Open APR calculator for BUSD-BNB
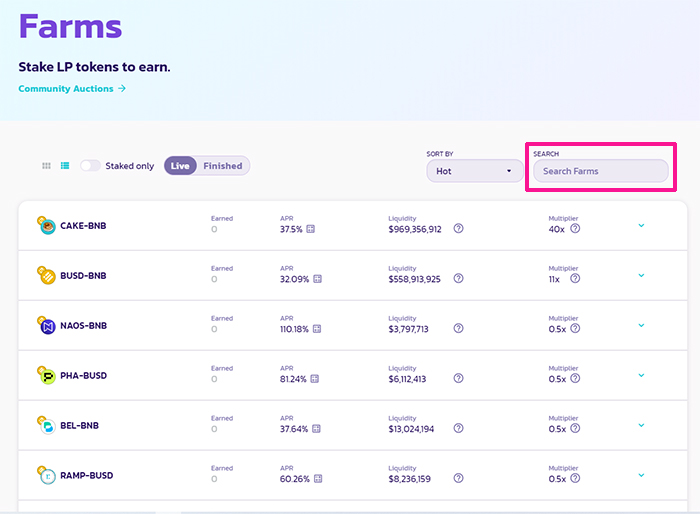This screenshot has width=700, height=514. pos(317,279)
